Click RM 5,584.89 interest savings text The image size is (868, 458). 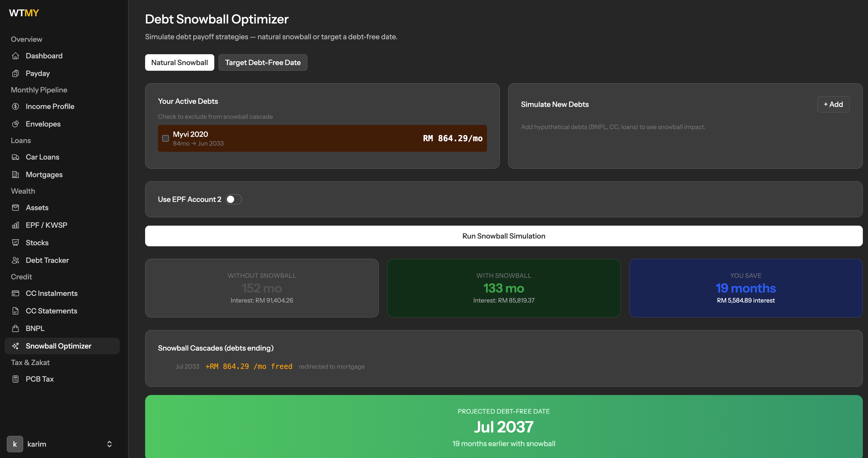pyautogui.click(x=746, y=300)
